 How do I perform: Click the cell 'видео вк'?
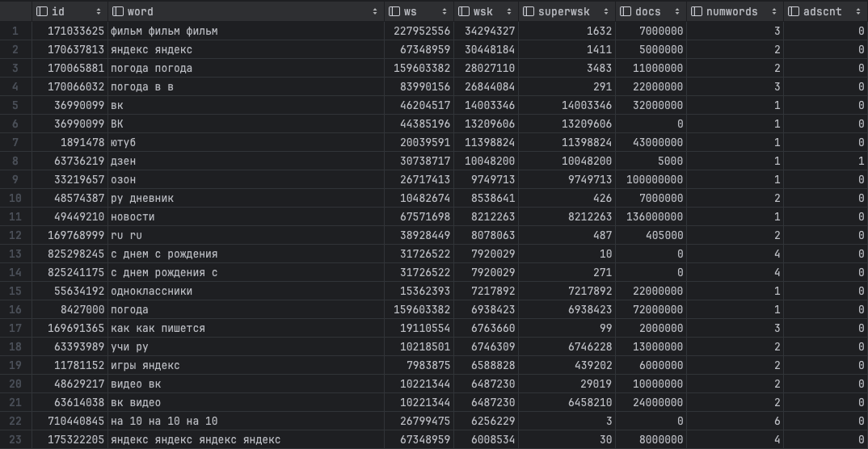pyautogui.click(x=246, y=384)
